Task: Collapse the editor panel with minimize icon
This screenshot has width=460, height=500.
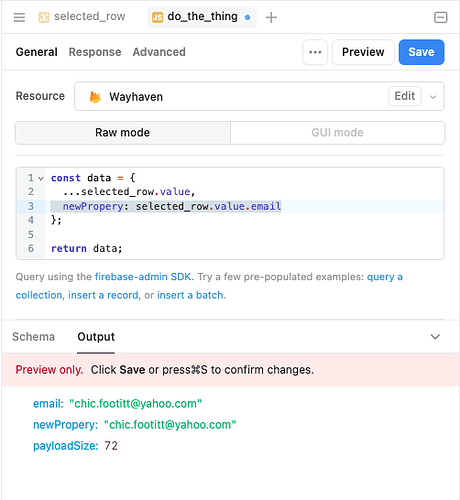Action: (x=440, y=17)
